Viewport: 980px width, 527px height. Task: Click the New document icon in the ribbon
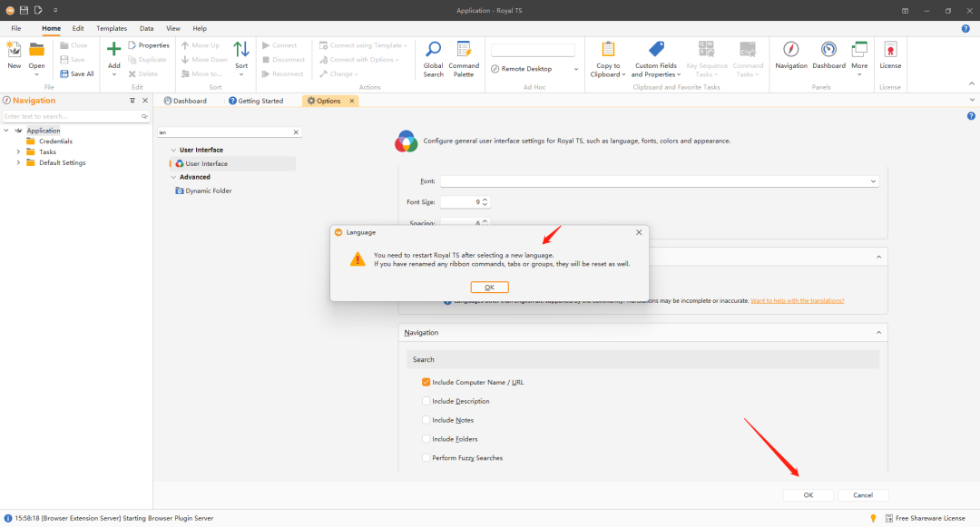[x=14, y=50]
